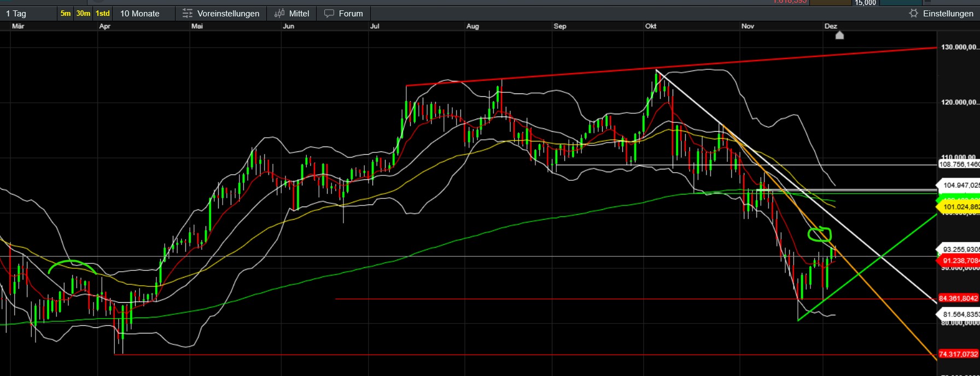The width and height of the screenshot is (980, 376).
Task: Open the Forum chat panel
Action: (x=343, y=13)
